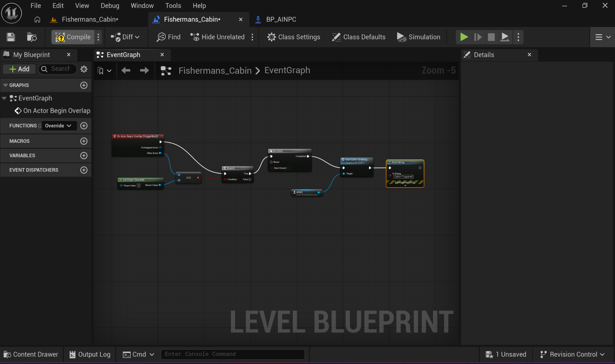Click the frame skip button
Image resolution: width=615 pixels, height=364 pixels.
coord(478,37)
